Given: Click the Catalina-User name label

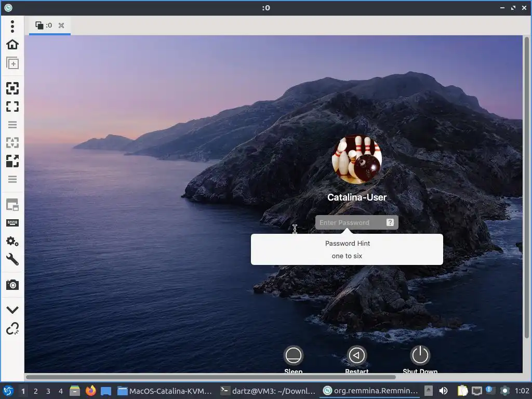Looking at the screenshot, I should [x=356, y=197].
